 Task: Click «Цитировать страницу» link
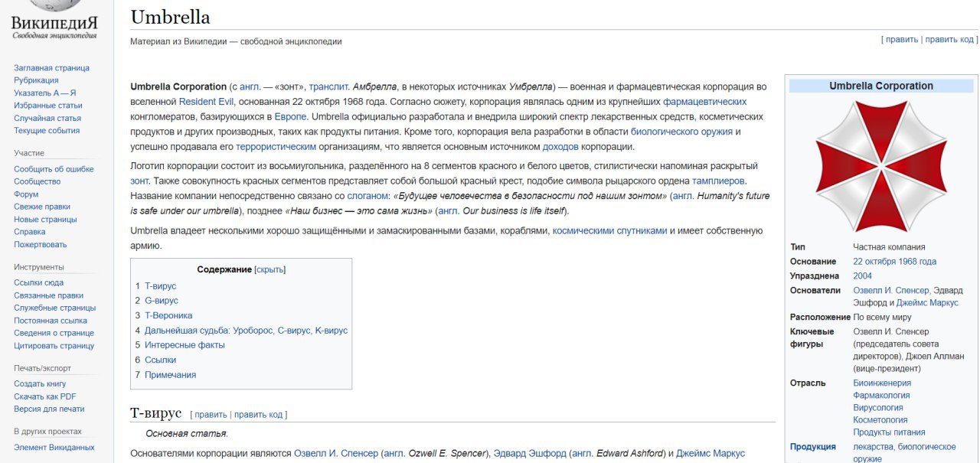[x=54, y=345]
